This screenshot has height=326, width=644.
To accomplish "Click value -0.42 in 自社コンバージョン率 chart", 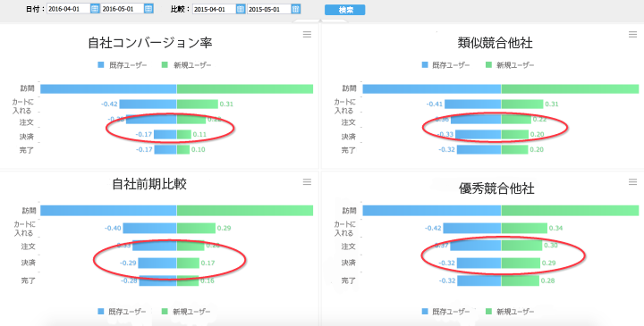I will click(109, 104).
